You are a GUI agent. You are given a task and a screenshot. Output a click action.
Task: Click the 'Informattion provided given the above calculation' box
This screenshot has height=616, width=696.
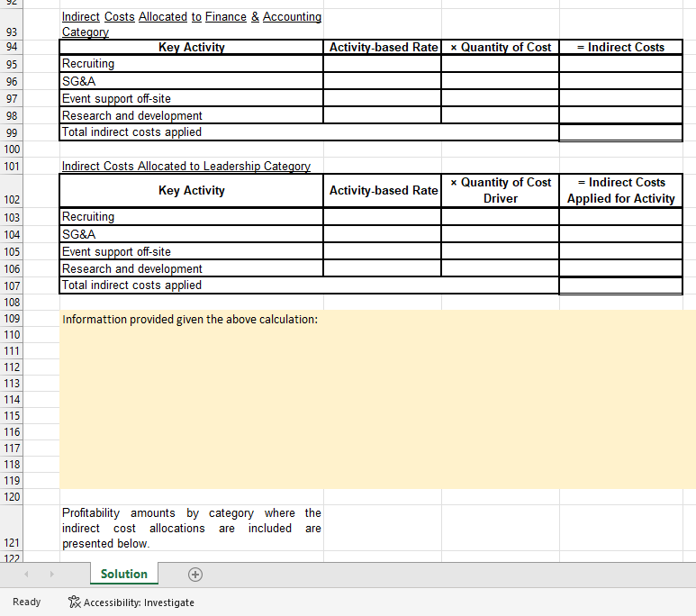click(378, 399)
